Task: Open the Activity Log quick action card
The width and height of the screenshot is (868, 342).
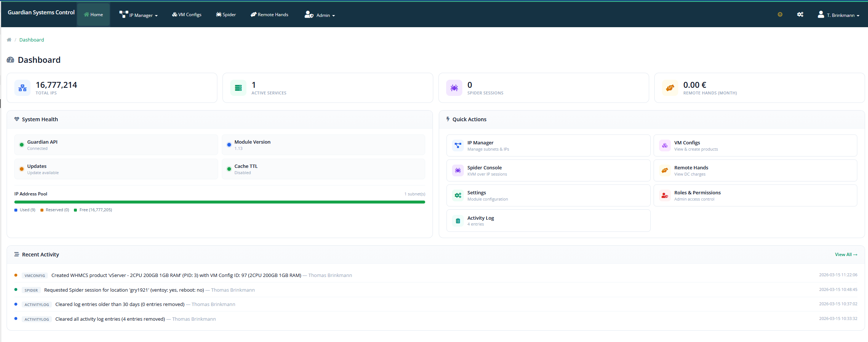Action: [x=548, y=221]
